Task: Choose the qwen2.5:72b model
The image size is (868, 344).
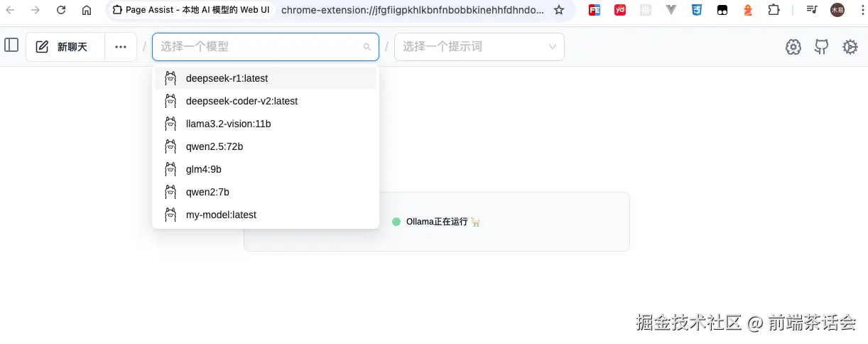Action: (x=266, y=146)
